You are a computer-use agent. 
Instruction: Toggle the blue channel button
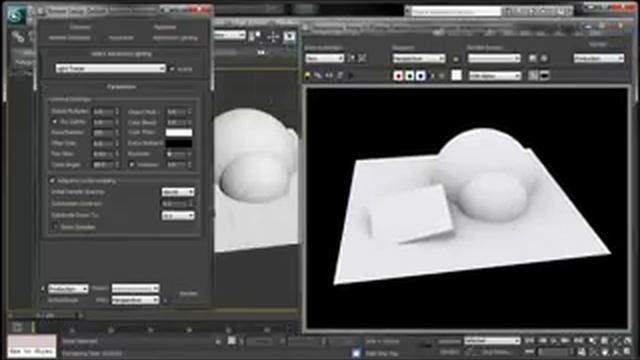pos(420,76)
